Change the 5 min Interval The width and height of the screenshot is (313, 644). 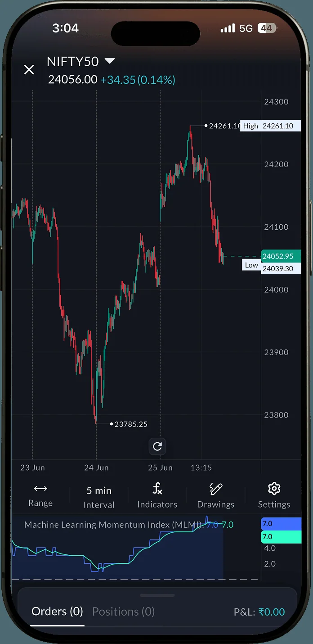click(99, 497)
